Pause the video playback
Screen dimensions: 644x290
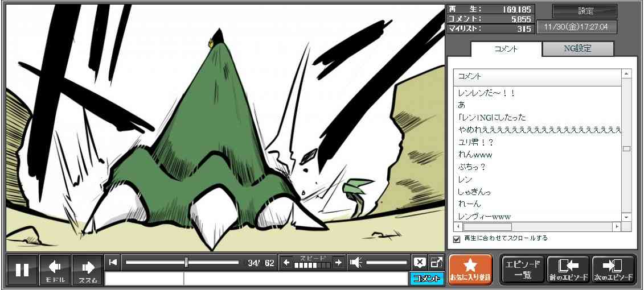[22, 270]
